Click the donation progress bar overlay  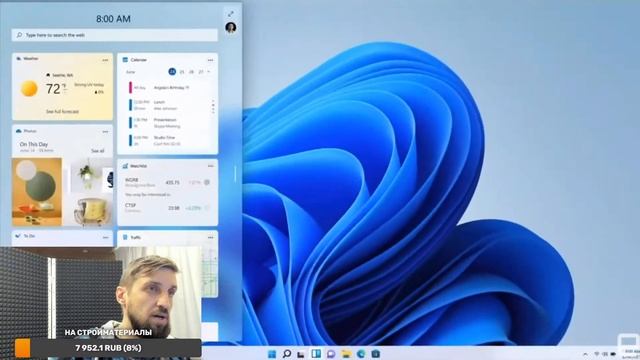(x=108, y=348)
